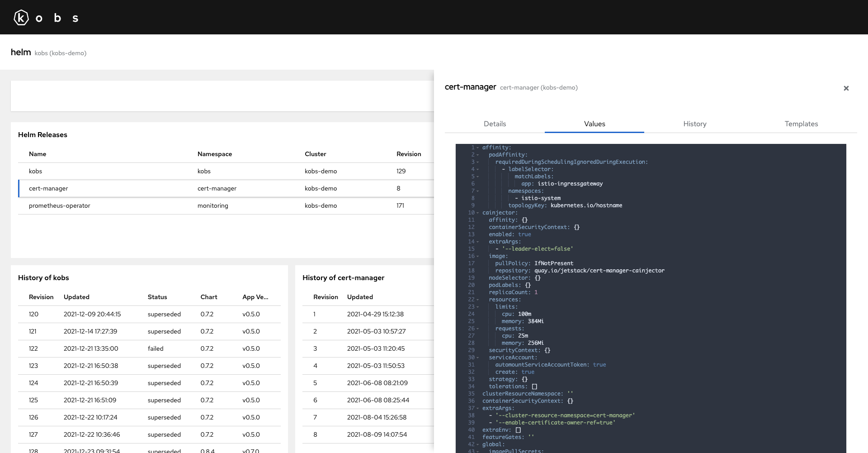Screen dimensions: 868x453
Task: Fold the labelSelector entry at line 4
Action: pos(478,169)
